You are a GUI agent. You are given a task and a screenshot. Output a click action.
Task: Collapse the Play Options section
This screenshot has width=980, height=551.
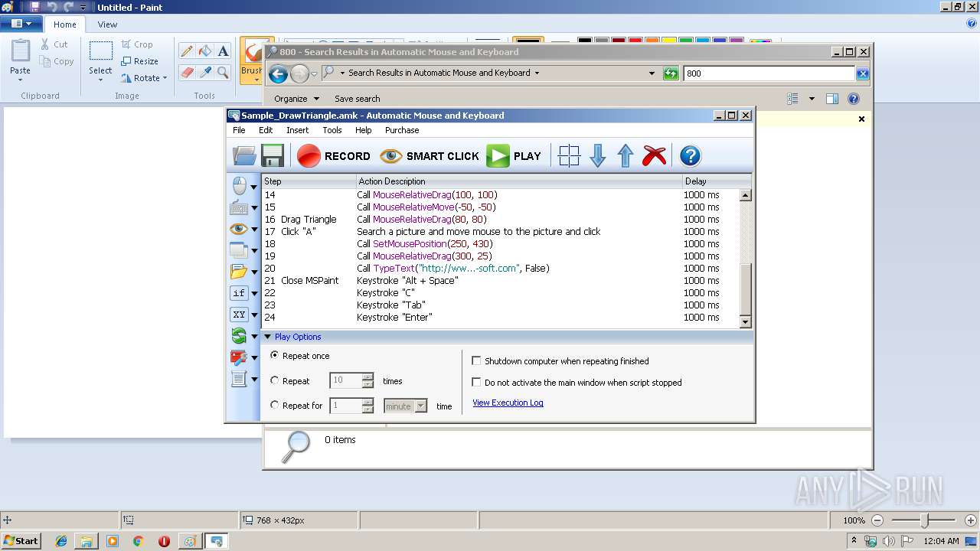point(267,337)
